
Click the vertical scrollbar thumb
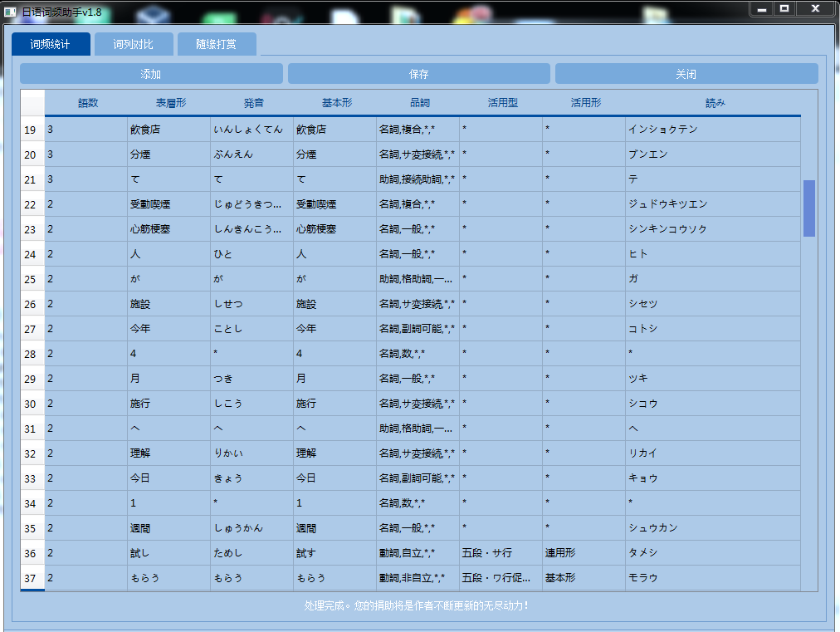[x=809, y=208]
